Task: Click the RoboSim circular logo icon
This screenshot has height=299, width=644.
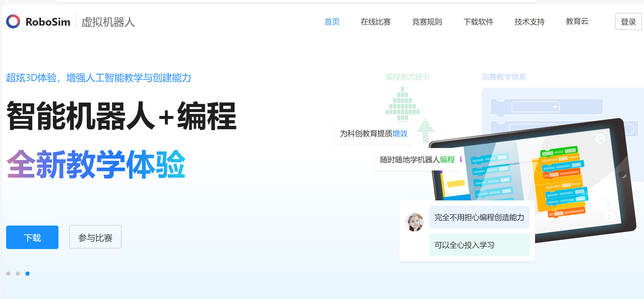Action: click(13, 21)
